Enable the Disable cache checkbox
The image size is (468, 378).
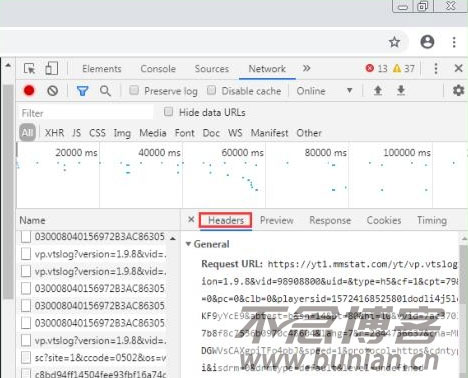point(211,90)
